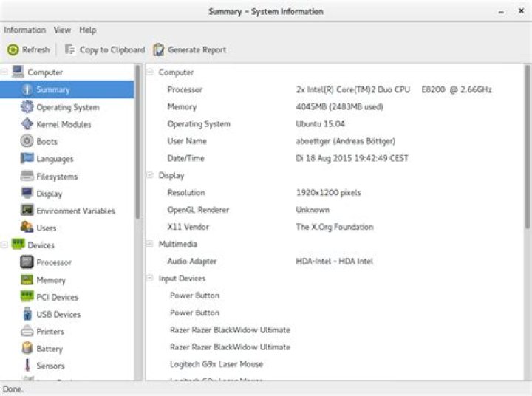Collapse the Display section in details pane
This screenshot has width=532, height=396.
[x=149, y=175]
